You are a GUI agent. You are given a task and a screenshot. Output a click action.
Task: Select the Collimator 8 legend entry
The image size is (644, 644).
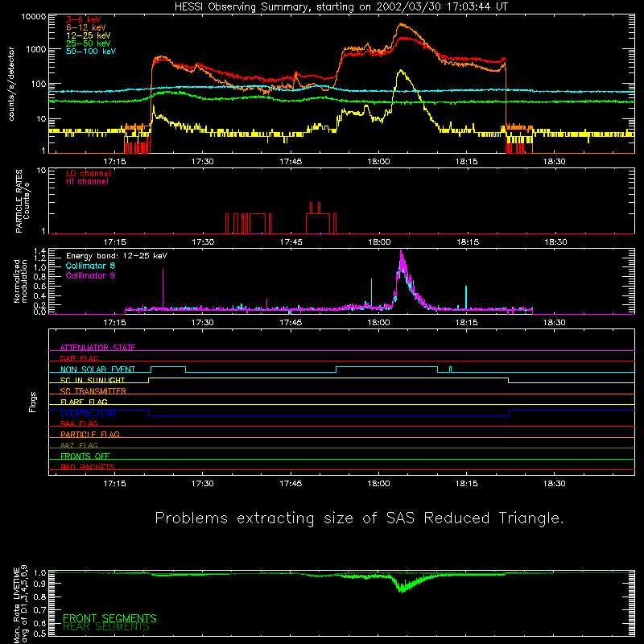point(90,266)
